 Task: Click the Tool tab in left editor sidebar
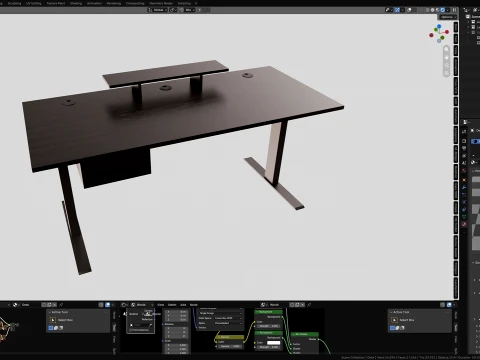pyautogui.click(x=114, y=327)
